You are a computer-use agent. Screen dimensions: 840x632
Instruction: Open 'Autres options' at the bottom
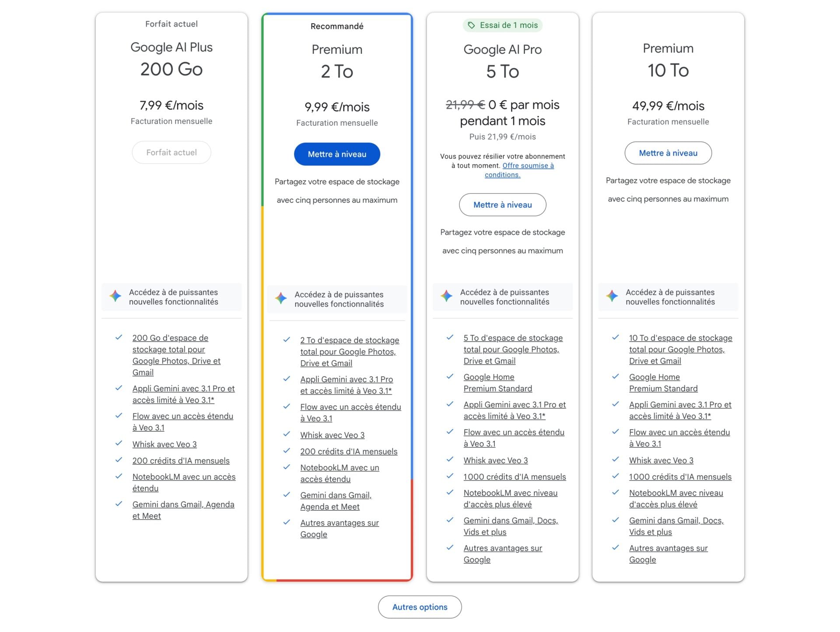click(x=420, y=607)
